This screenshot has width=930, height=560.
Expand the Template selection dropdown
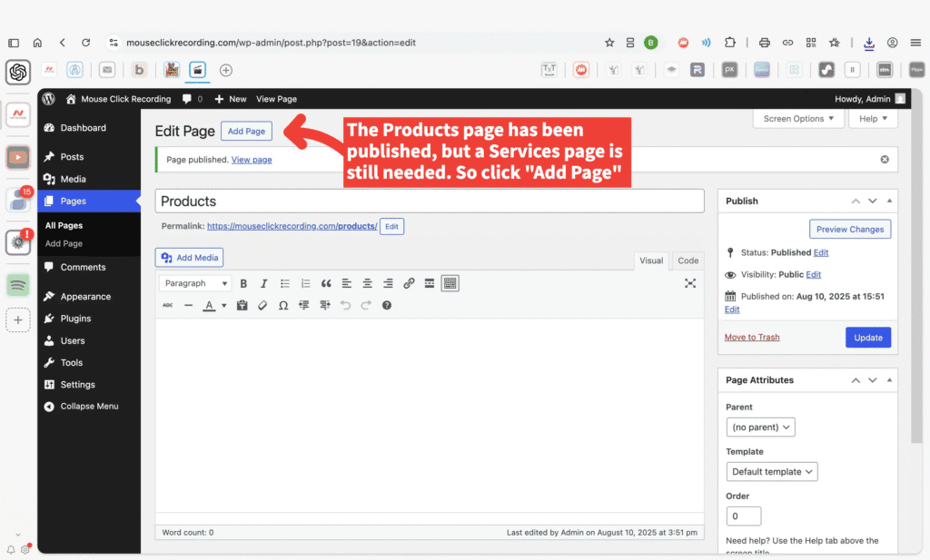pyautogui.click(x=772, y=472)
